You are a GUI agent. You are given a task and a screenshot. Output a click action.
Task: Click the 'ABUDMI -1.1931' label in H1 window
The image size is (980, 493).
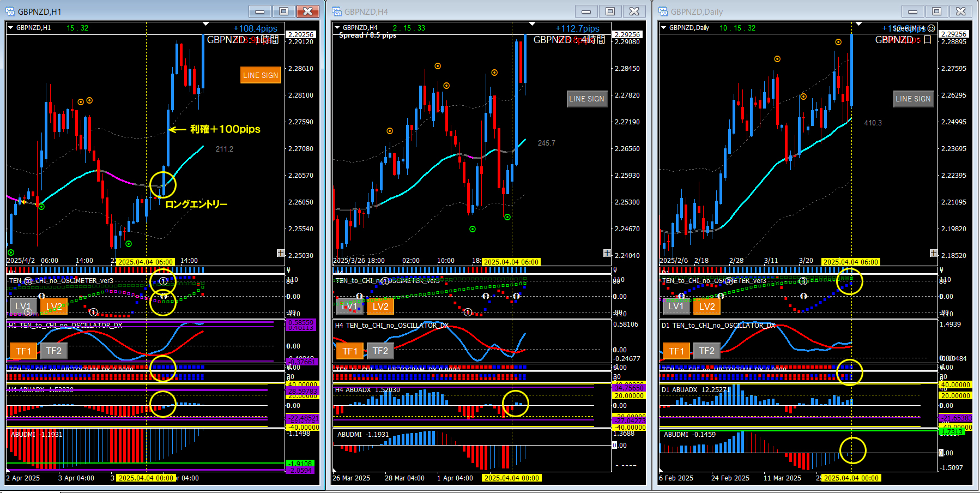pos(37,435)
